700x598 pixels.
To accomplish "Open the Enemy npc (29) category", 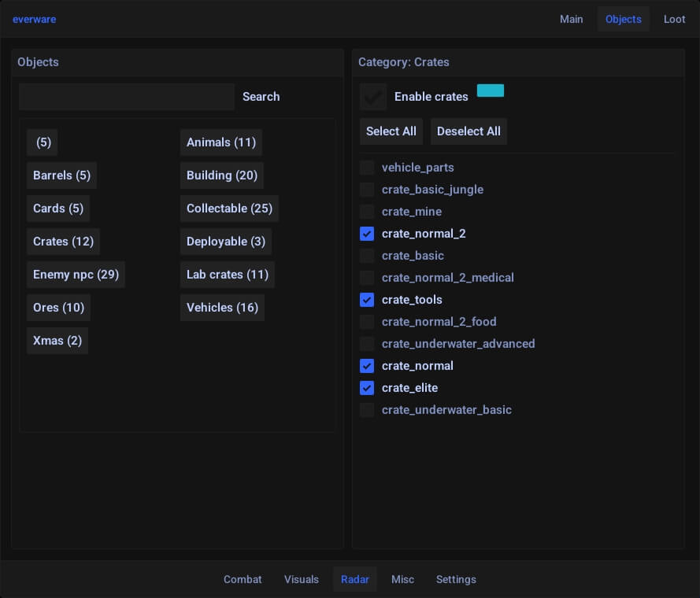I will click(x=76, y=275).
